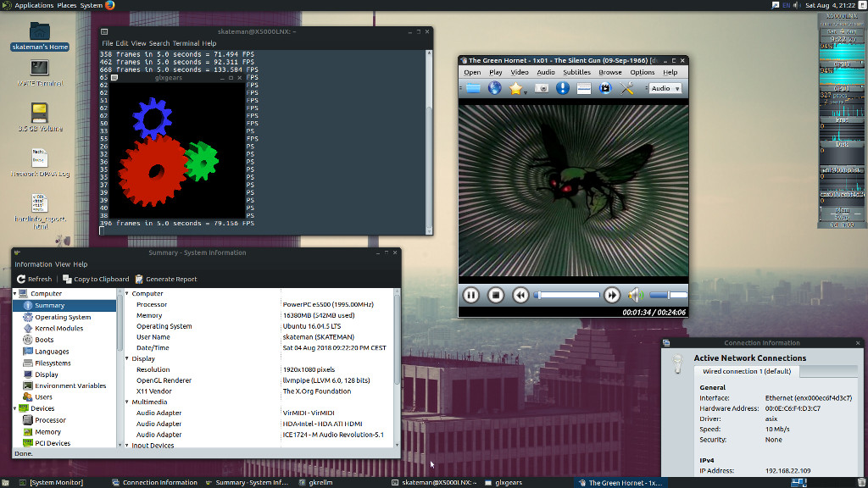The width and height of the screenshot is (868, 488).
Task: Open skateman's Home desktop icon
Action: pyautogui.click(x=39, y=36)
